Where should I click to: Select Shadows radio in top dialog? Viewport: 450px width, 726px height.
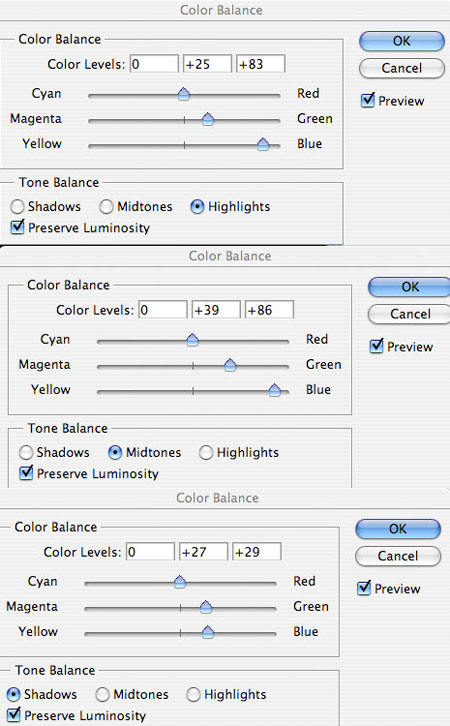pyautogui.click(x=17, y=207)
